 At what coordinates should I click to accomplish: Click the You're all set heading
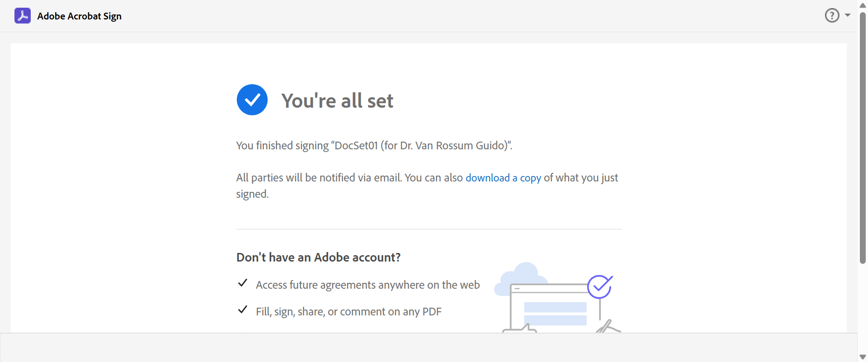(x=337, y=100)
